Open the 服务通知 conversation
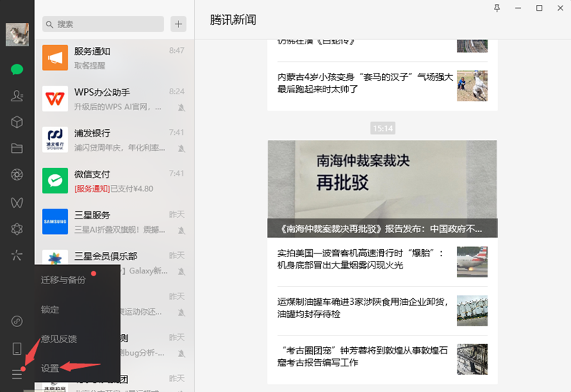571x392 pixels. (x=114, y=58)
